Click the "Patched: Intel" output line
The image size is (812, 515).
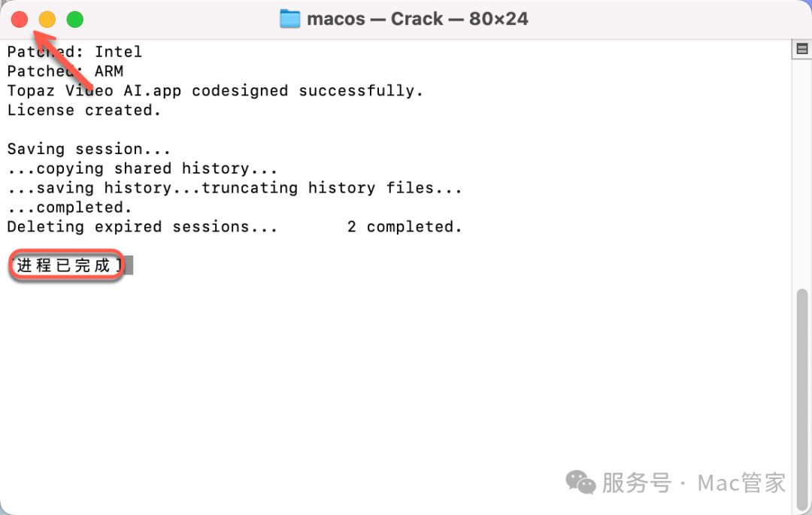(x=74, y=52)
